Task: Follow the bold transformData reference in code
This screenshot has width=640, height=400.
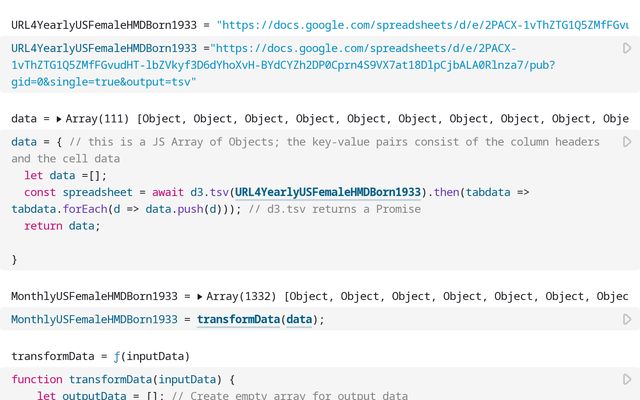Action: [238, 319]
